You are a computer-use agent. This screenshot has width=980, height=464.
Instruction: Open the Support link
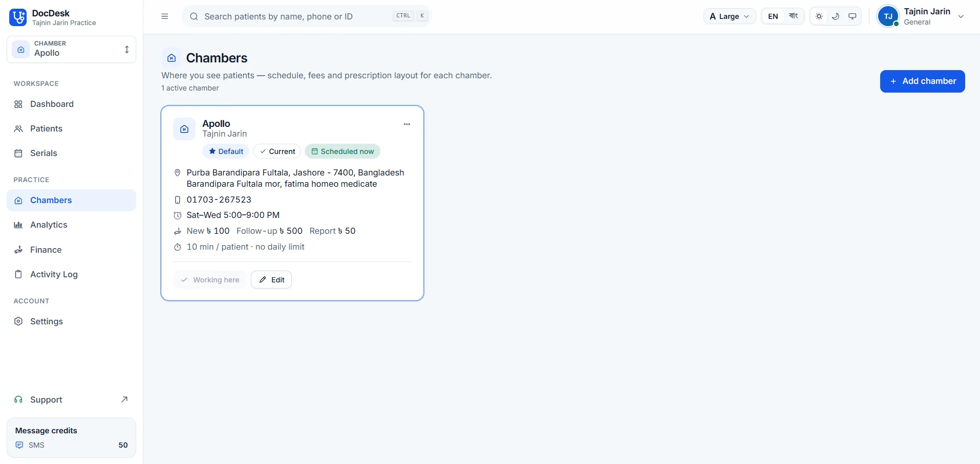(x=72, y=400)
